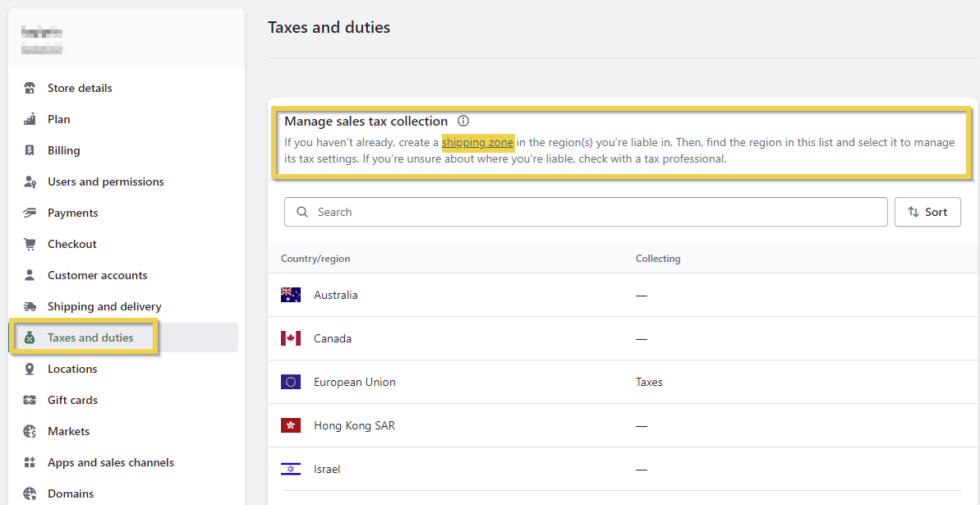The image size is (980, 505).
Task: Click the Store details shop icon
Action: point(30,88)
